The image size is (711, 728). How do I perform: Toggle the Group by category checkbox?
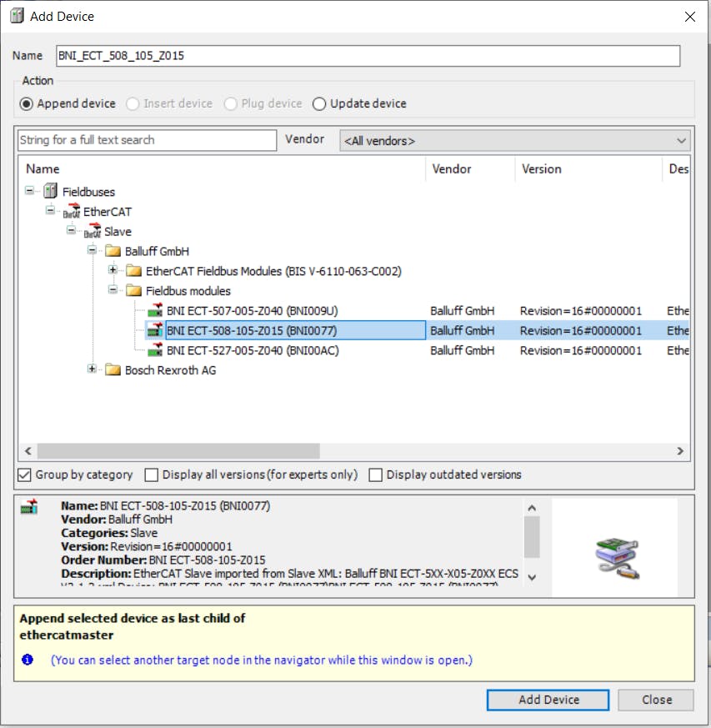(24, 475)
